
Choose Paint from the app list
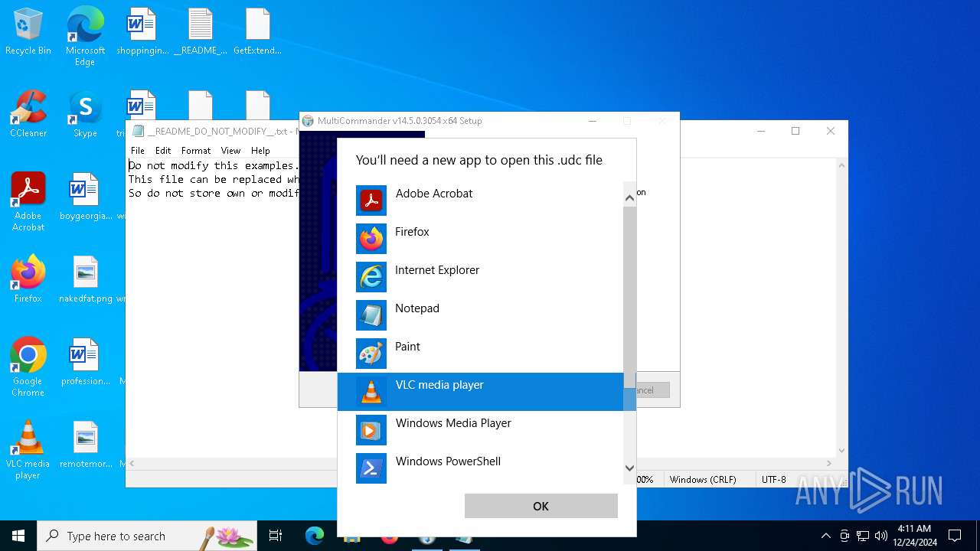(481, 354)
